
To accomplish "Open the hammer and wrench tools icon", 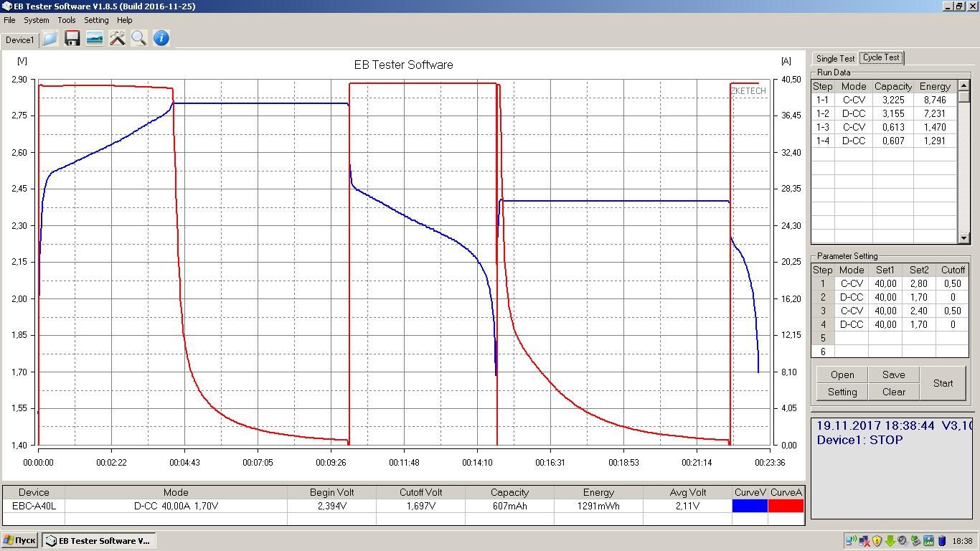I will (x=117, y=39).
